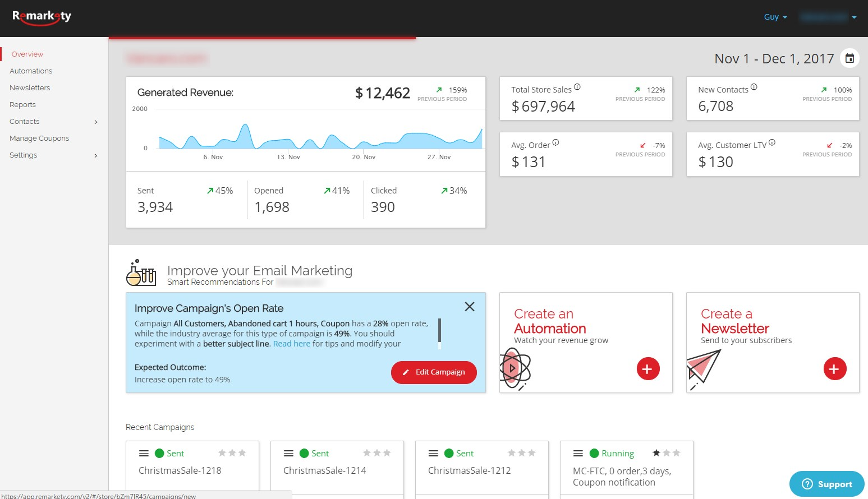This screenshot has height=499, width=868.
Task: Click the paper plane newsletter illustration
Action: click(703, 369)
